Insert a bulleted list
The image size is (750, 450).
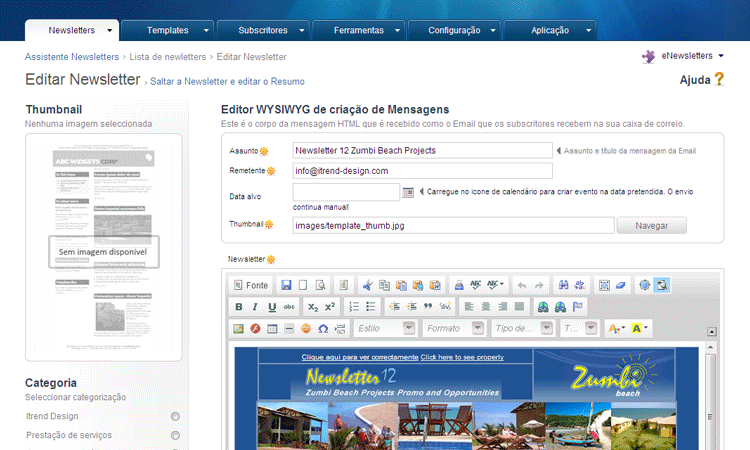[x=371, y=307]
